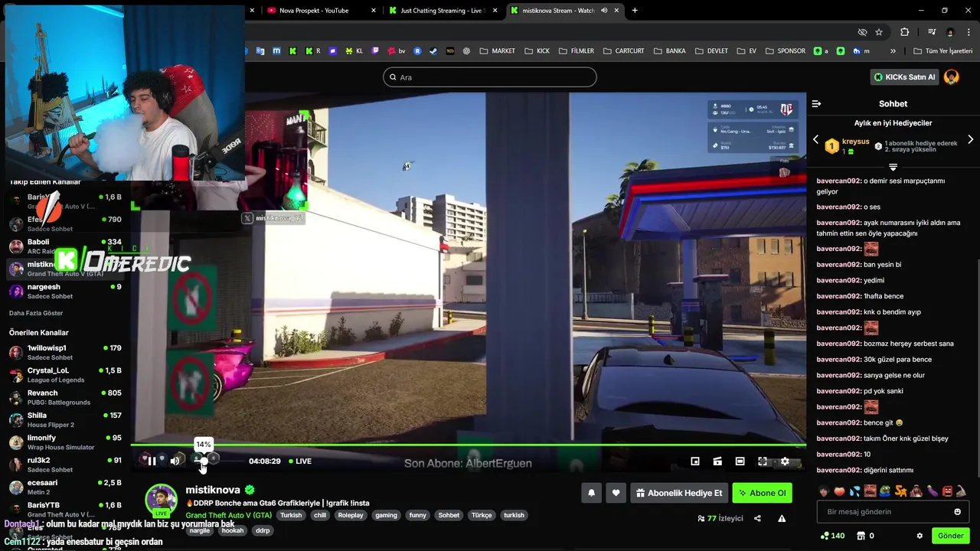Pause the live stream video
Viewport: 980px width, 551px height.
(152, 461)
